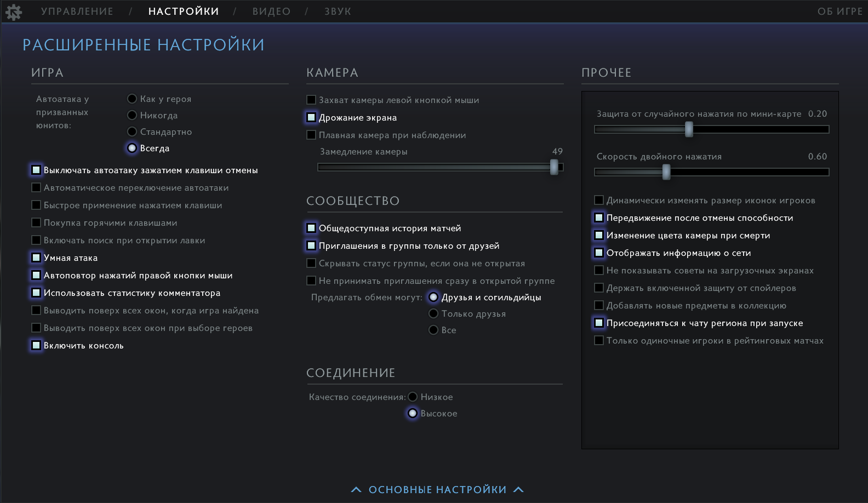
Task: Select Только друзья trade option
Action: (x=433, y=313)
